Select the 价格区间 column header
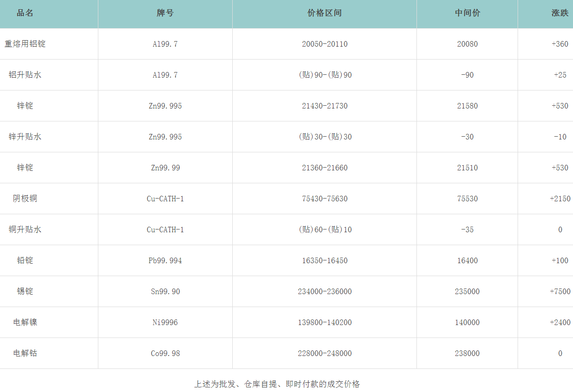This screenshot has height=392, width=573. [324, 13]
